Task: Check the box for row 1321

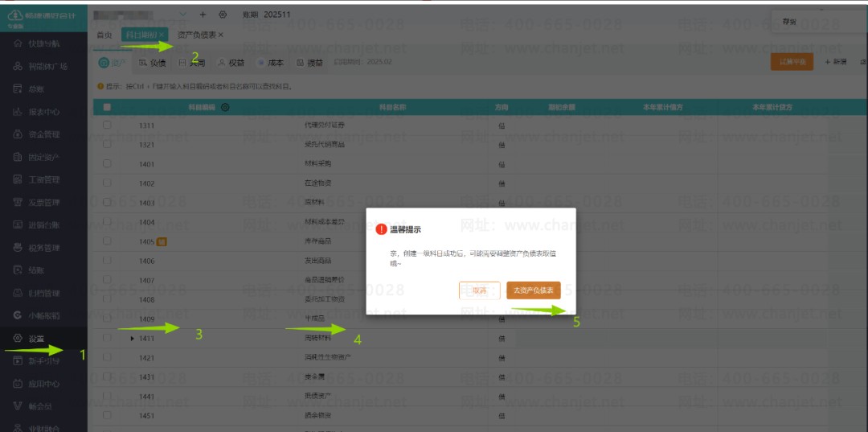Action: [x=107, y=144]
